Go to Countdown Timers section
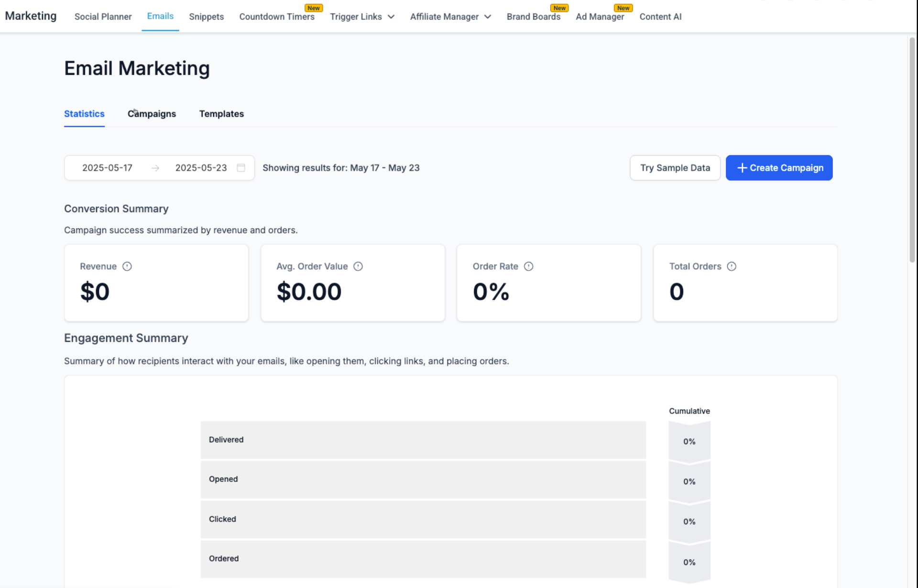The height and width of the screenshot is (588, 918). [276, 17]
